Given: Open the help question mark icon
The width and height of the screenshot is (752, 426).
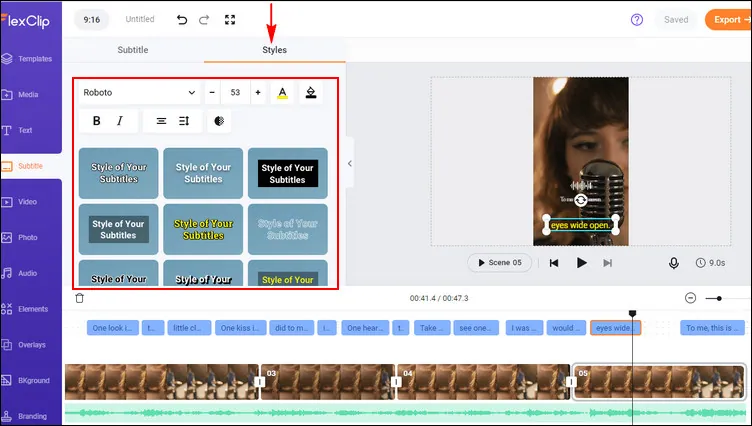Looking at the screenshot, I should [636, 20].
